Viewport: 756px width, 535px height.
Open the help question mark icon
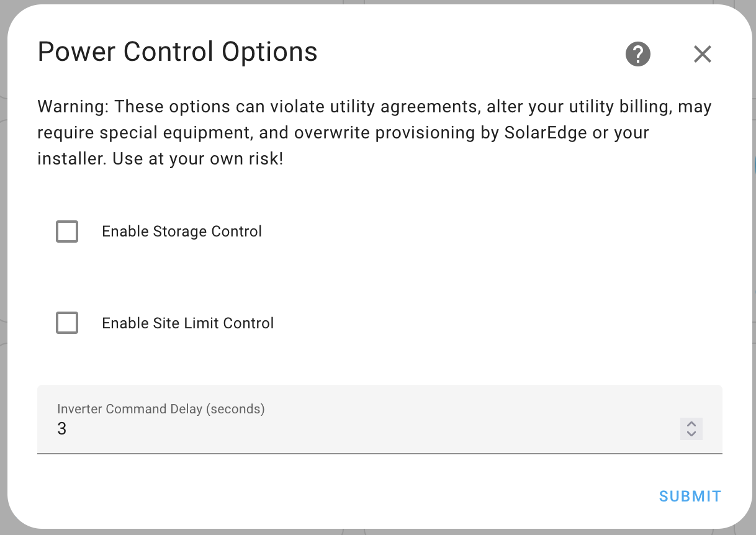[x=637, y=54]
